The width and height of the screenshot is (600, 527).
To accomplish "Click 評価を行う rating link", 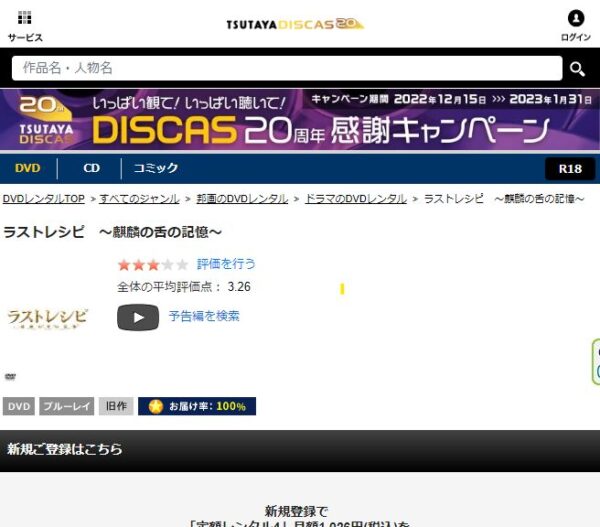I will pos(226,264).
